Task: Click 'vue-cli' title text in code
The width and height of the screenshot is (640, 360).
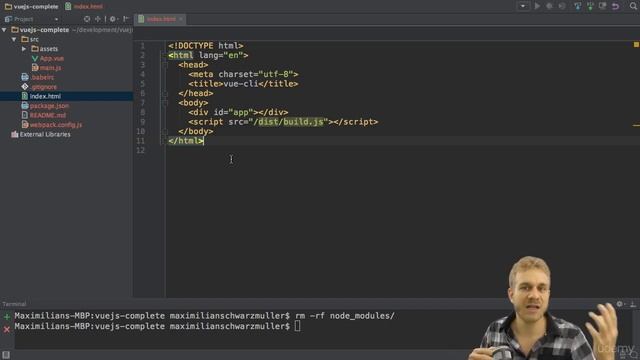Action: pos(241,84)
